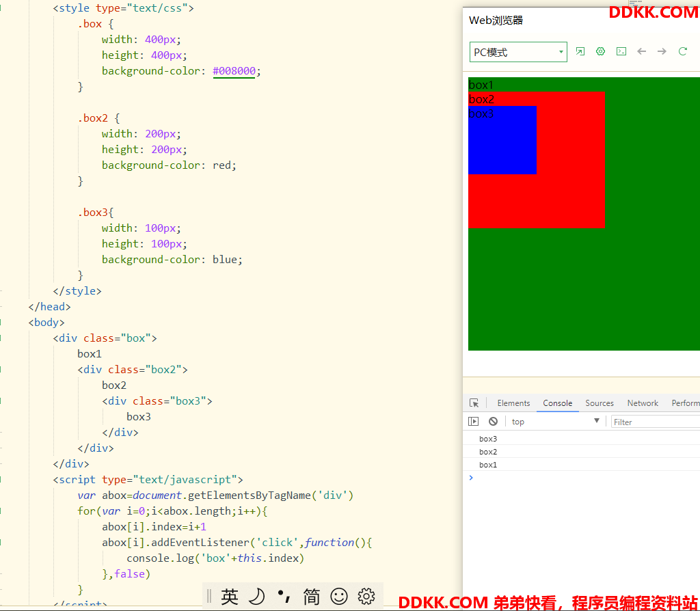Click the <body> tag line
The width and height of the screenshot is (700, 611).
(46, 322)
